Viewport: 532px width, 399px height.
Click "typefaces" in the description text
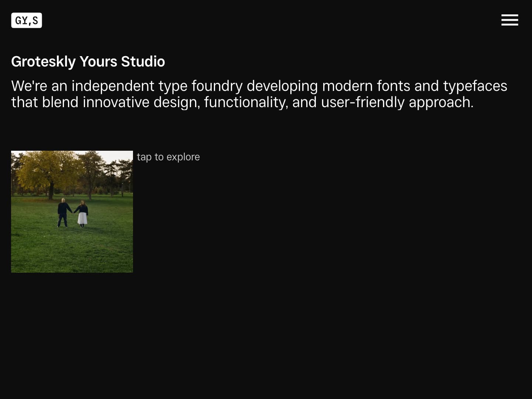475,86
